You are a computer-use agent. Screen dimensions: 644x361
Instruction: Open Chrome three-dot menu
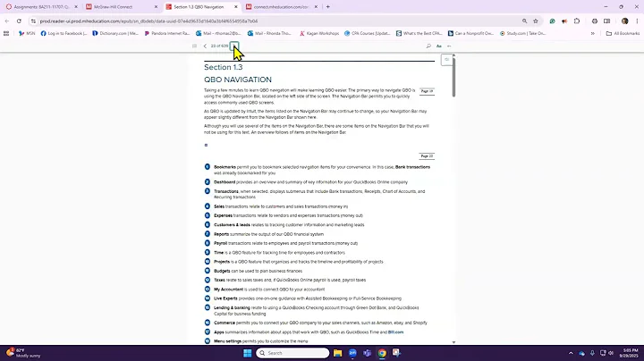point(637,21)
